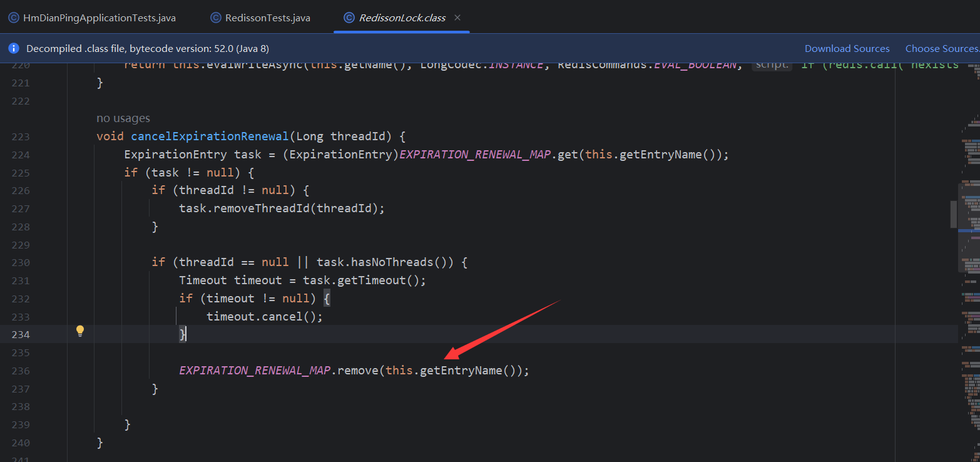
Task: Click 'ExpirationEntry task' declaration on line 224
Action: pyautogui.click(x=193, y=155)
